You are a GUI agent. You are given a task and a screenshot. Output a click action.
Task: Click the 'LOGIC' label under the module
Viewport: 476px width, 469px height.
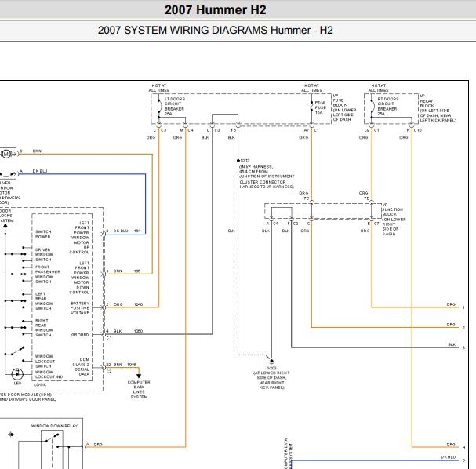pyautogui.click(x=40, y=384)
